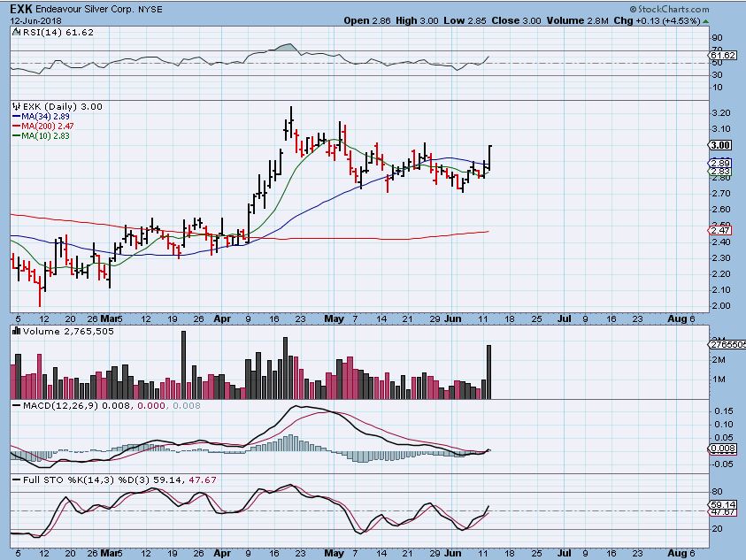Click the 61.62 RSI value tag
Viewport: 746px width, 560px height.
720,56
